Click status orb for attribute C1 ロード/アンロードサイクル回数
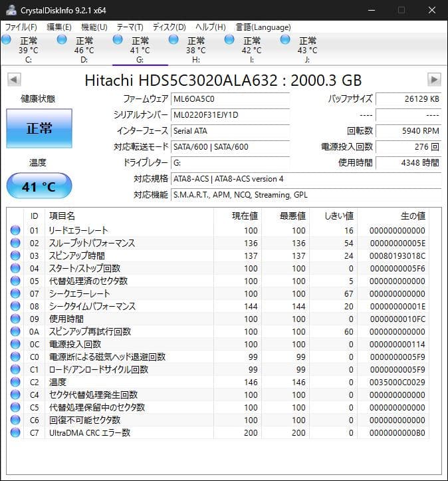 tap(15, 369)
